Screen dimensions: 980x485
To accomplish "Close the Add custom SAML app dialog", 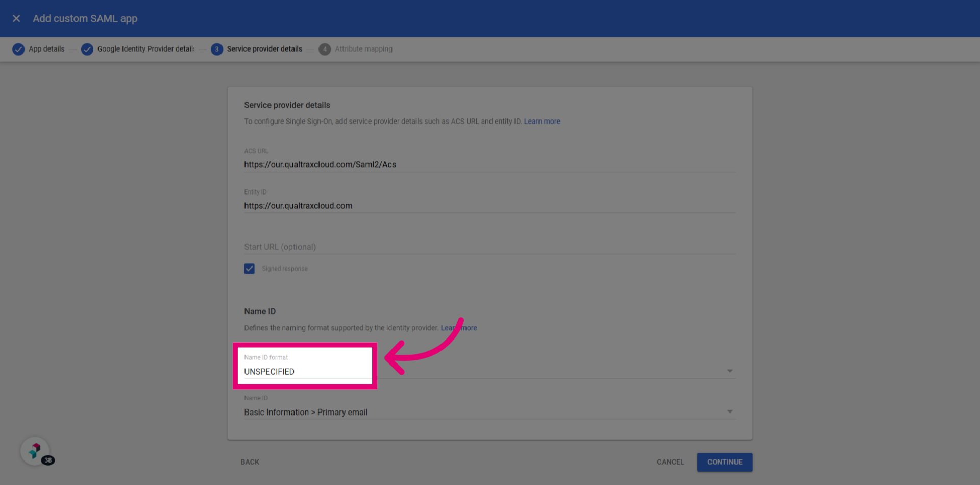I will 16,18.
